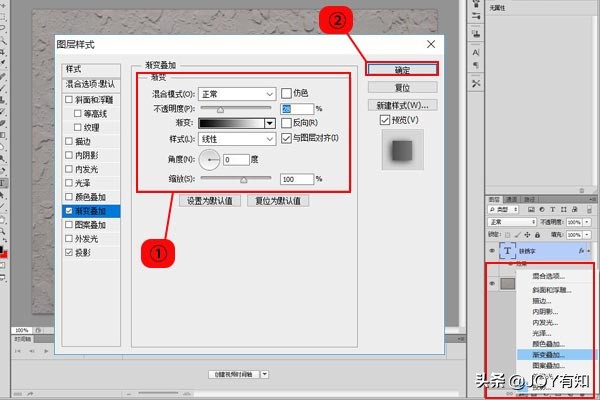
Task: Click the lock position icon
Action: (x=527, y=235)
